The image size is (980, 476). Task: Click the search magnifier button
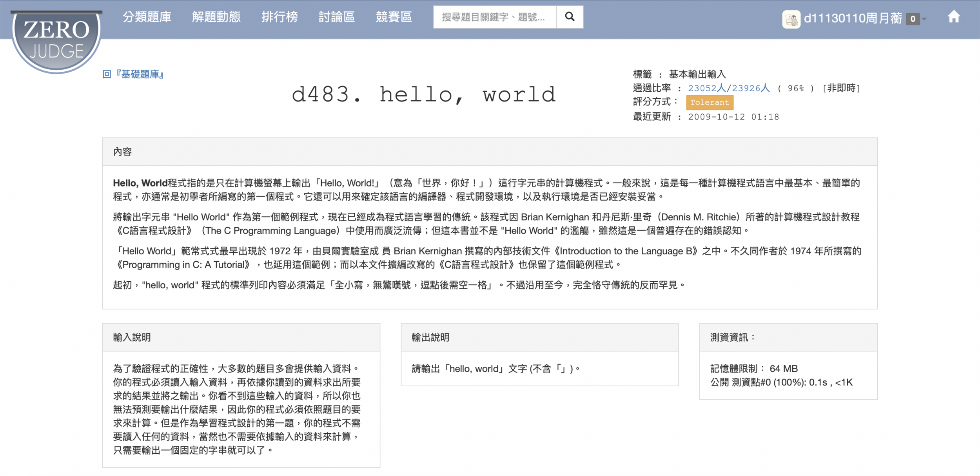pos(570,17)
